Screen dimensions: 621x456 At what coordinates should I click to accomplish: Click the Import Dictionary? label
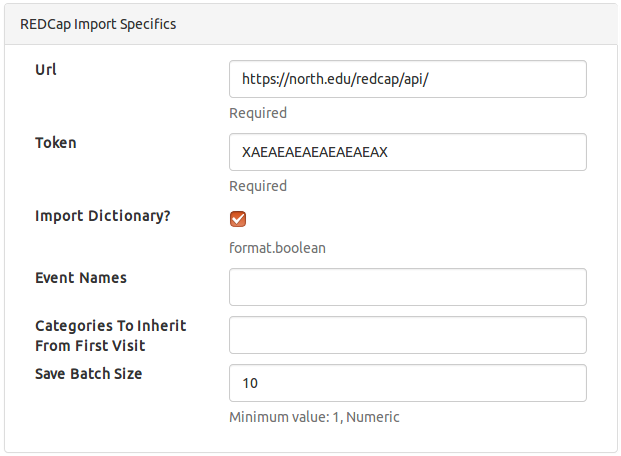pyautogui.click(x=103, y=215)
